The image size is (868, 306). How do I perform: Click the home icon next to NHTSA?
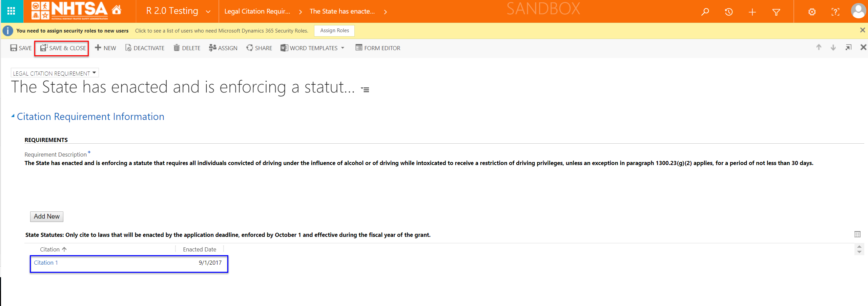(x=117, y=11)
